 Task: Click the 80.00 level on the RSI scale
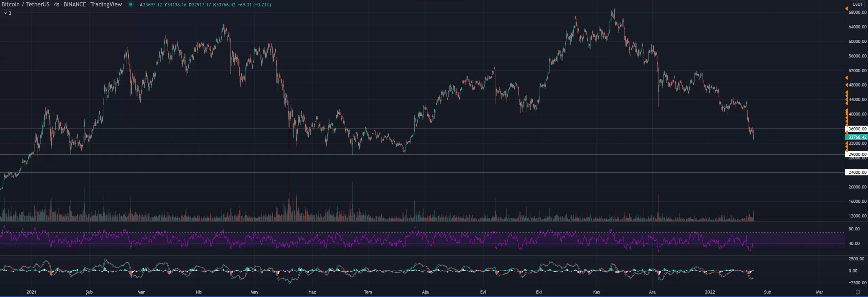point(854,229)
